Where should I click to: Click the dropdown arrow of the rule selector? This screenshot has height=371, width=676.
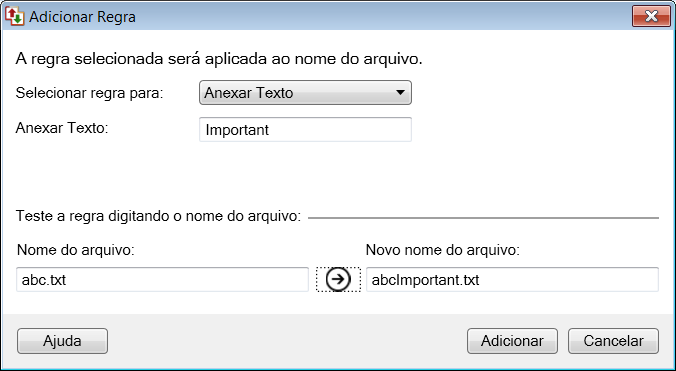coord(400,93)
